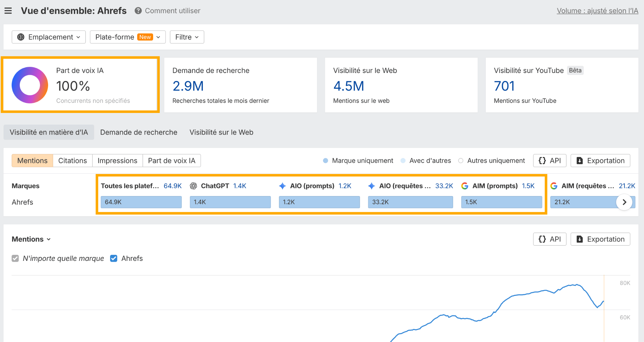The width and height of the screenshot is (644, 342).
Task: Select the Part de voix IA segment tab
Action: 172,160
